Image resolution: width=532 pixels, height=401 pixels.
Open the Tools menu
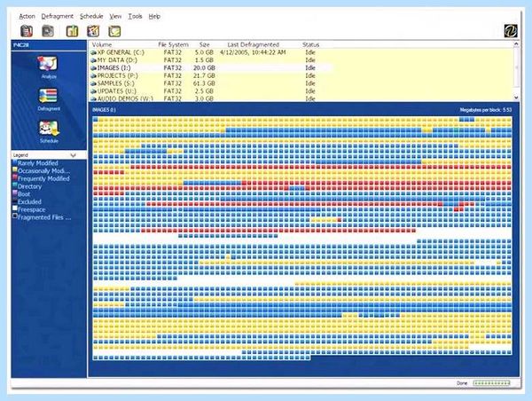(x=135, y=16)
